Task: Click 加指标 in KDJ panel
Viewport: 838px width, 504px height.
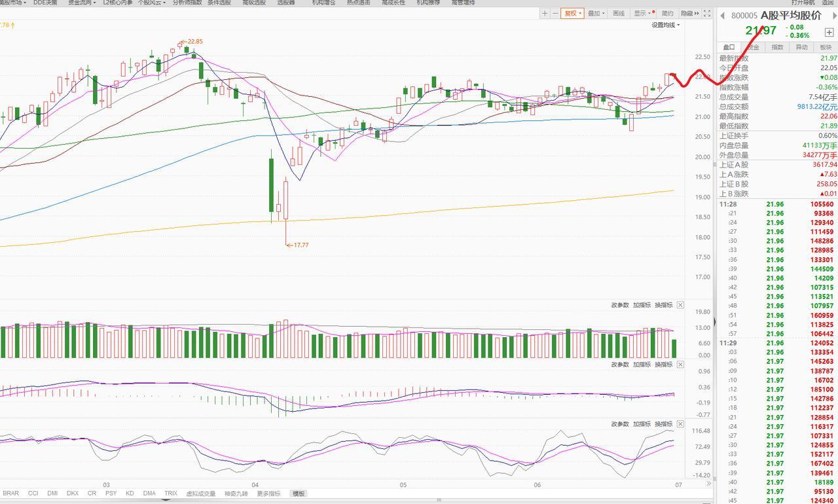Action: pos(642,424)
